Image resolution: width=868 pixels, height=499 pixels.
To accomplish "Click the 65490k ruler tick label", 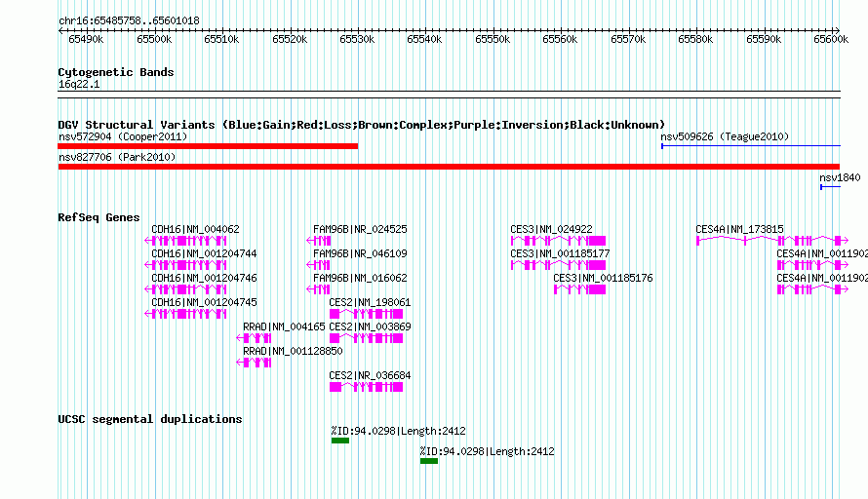I will 86,39.
